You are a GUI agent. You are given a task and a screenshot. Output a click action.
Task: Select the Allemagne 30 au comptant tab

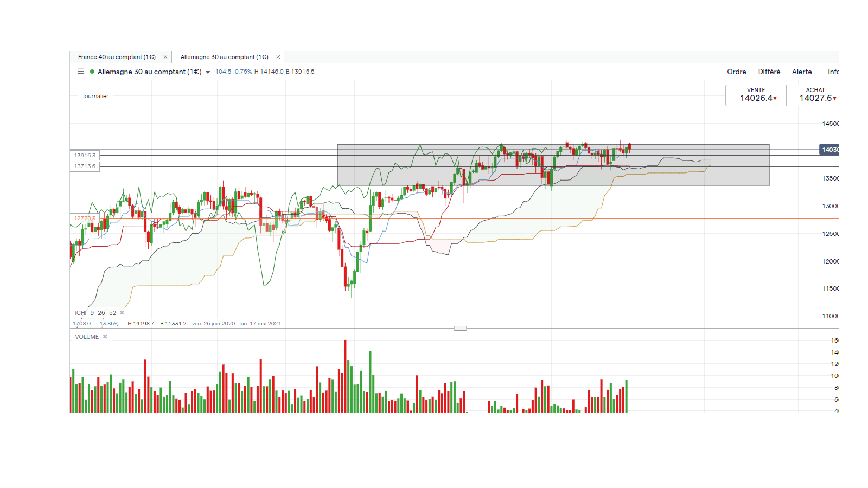point(224,57)
